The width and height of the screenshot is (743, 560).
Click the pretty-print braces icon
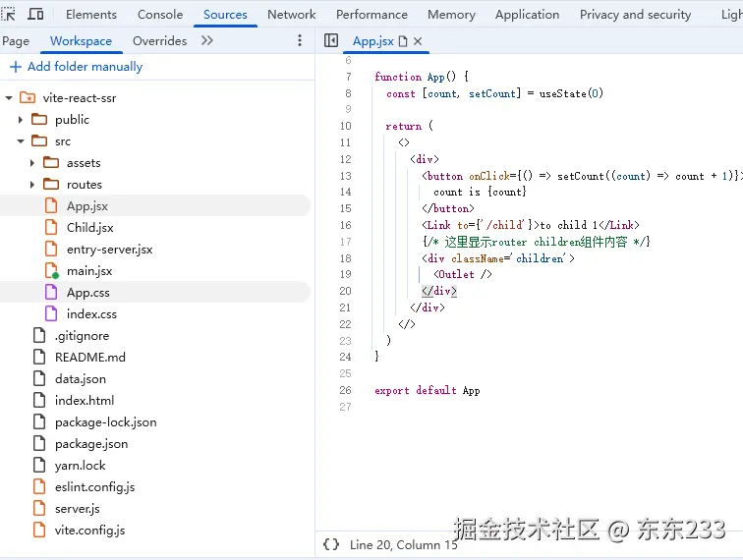point(331,544)
